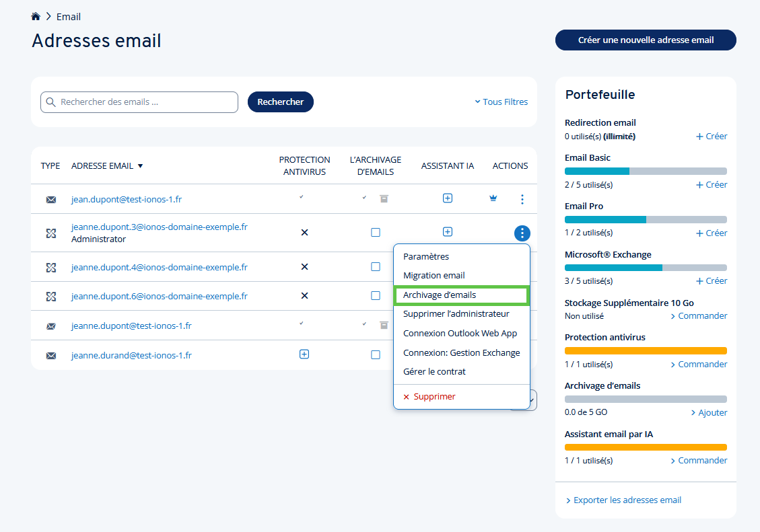Expand Exporter les adresses email

coord(623,500)
